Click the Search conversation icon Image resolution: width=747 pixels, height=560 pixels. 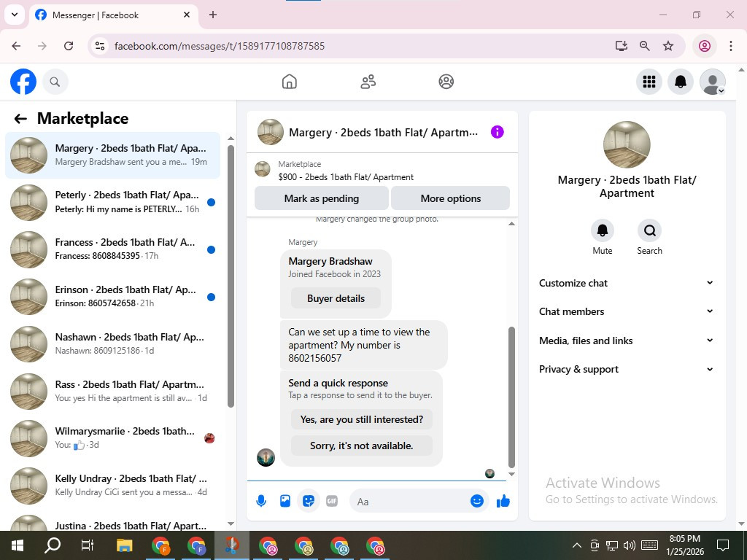(x=649, y=230)
